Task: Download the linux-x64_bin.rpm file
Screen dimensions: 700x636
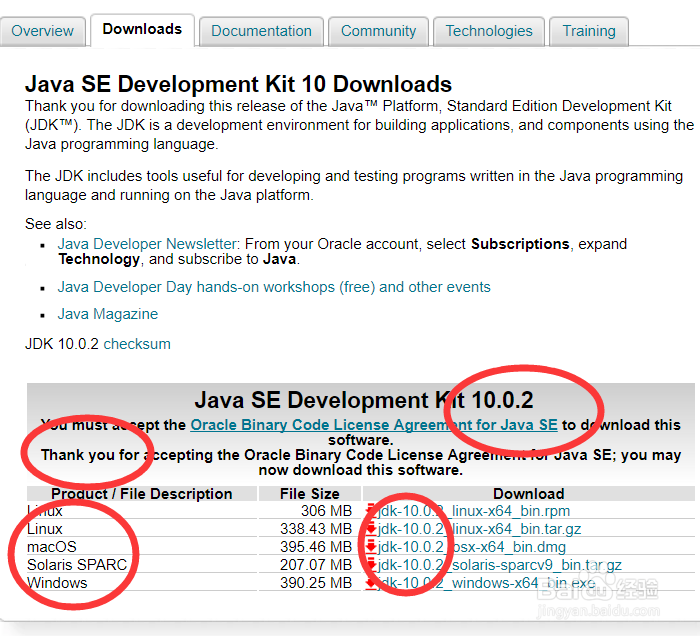Action: [474, 511]
